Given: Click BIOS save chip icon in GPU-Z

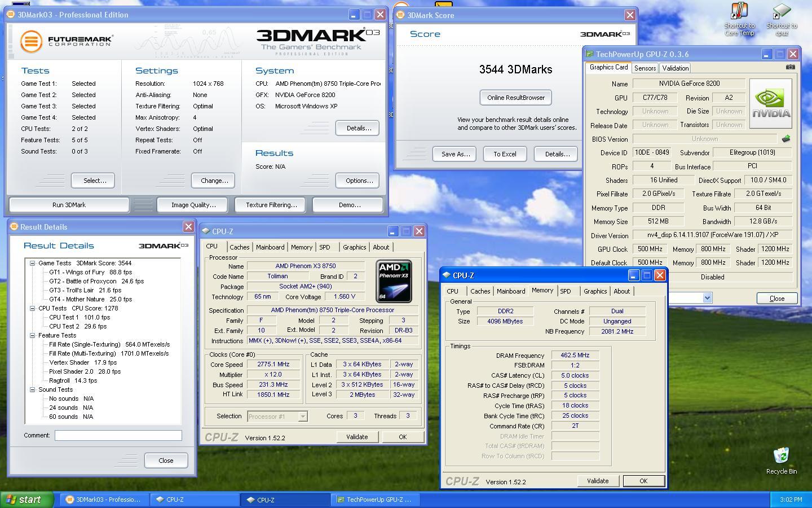Looking at the screenshot, I should 785,138.
